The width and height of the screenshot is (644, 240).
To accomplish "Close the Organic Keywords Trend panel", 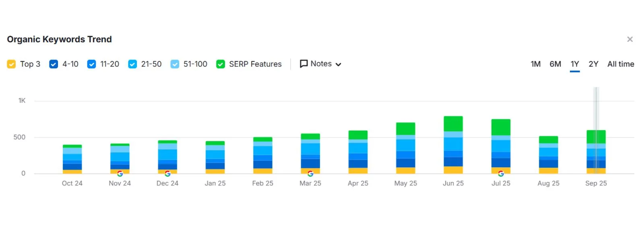I will point(630,39).
